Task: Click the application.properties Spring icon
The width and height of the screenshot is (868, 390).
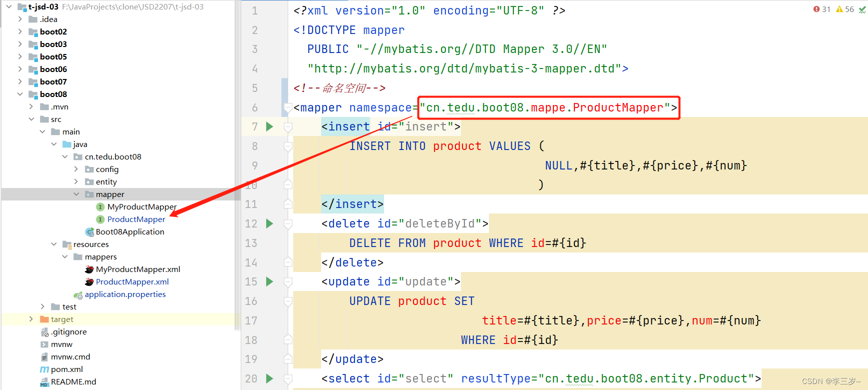Action: [78, 295]
